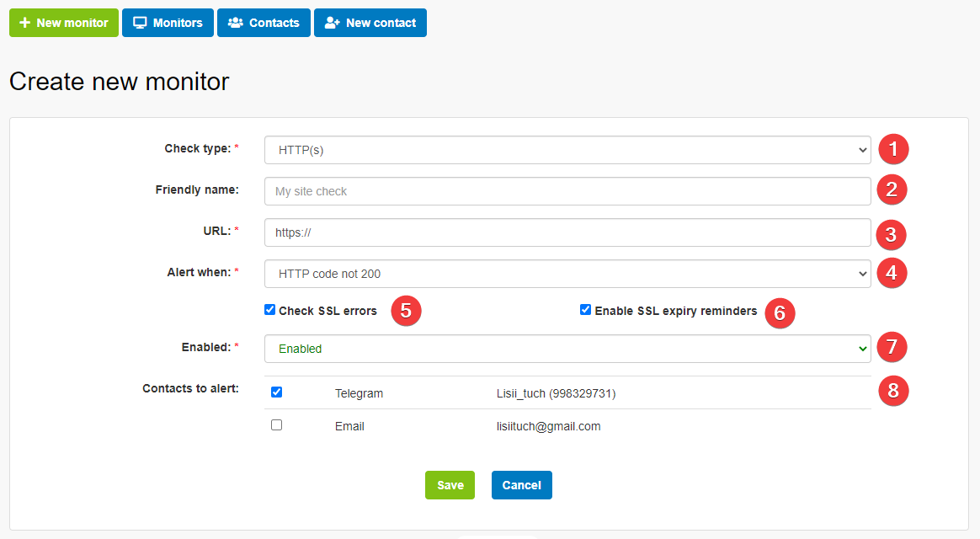The width and height of the screenshot is (980, 539).
Task: Click red badge number 3
Action: point(891,233)
